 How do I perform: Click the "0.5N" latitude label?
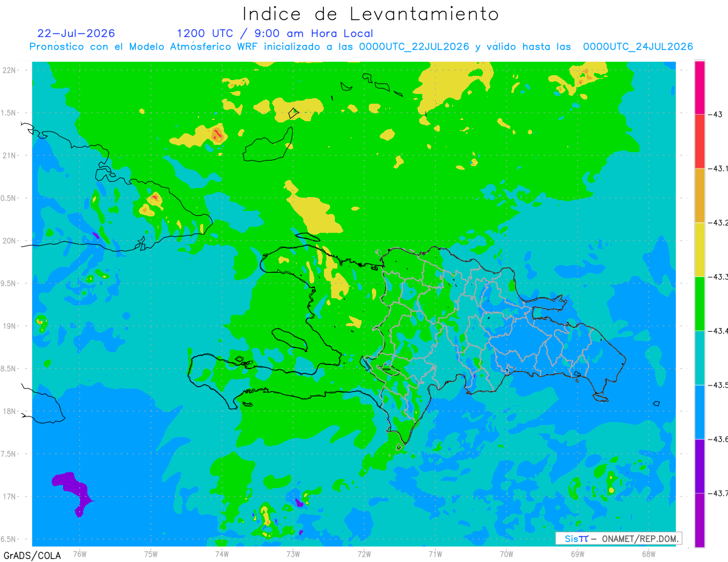click(x=8, y=198)
